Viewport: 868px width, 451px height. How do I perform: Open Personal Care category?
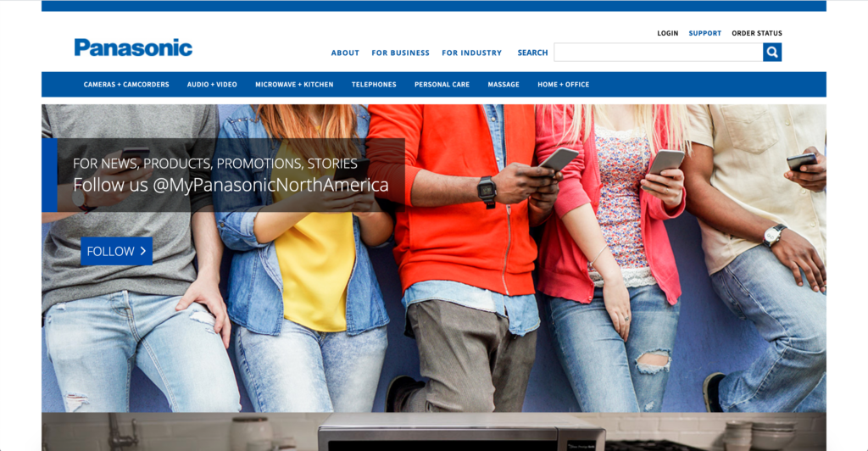tap(442, 85)
